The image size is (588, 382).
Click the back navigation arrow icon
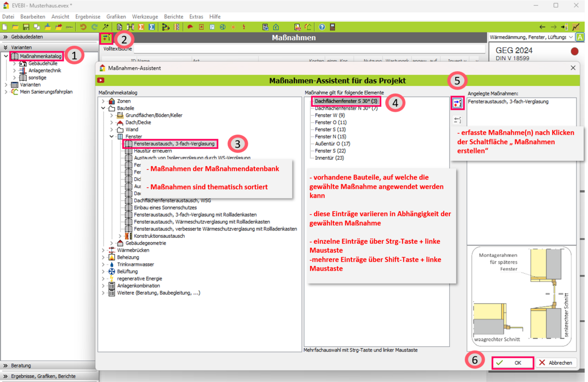coord(542,27)
